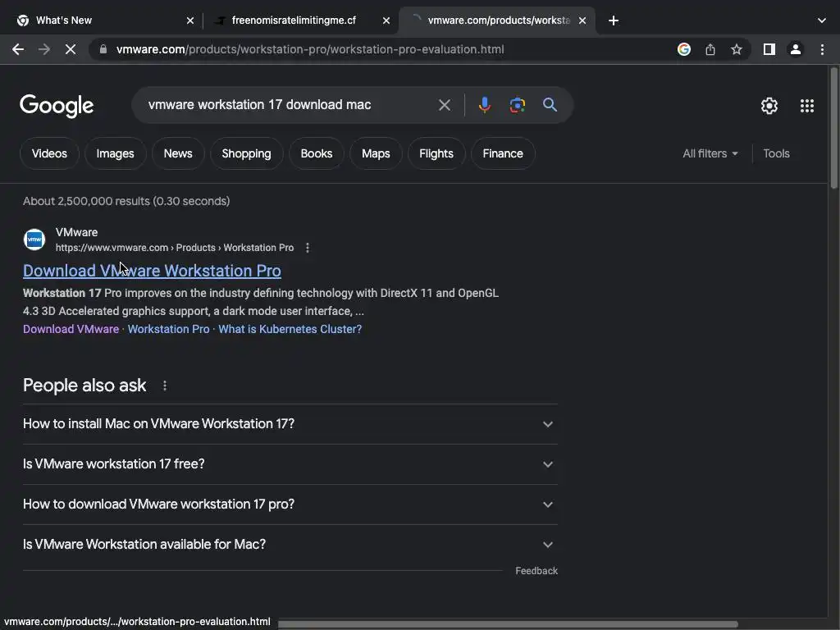Image resolution: width=840 pixels, height=630 pixels.
Task: Open the Google account icon in toolbar
Action: pyautogui.click(x=683, y=49)
